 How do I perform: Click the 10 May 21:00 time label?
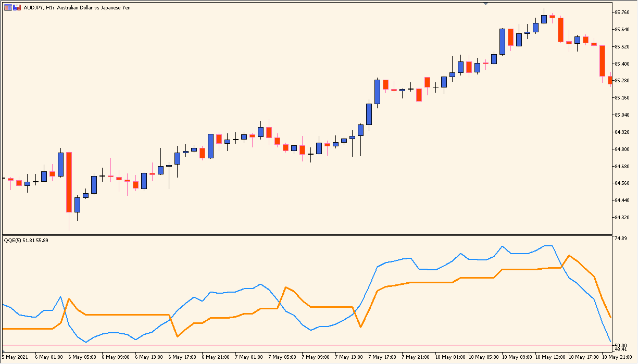click(x=618, y=357)
